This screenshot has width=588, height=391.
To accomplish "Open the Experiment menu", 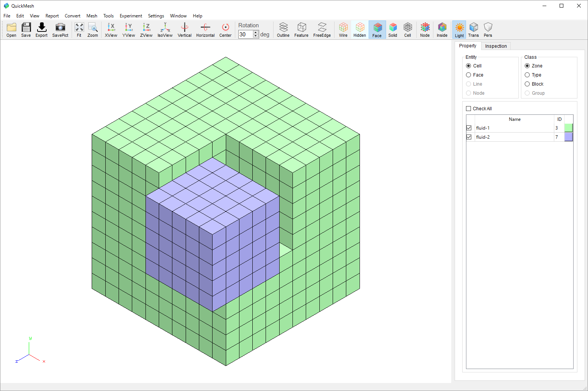I will [x=131, y=16].
